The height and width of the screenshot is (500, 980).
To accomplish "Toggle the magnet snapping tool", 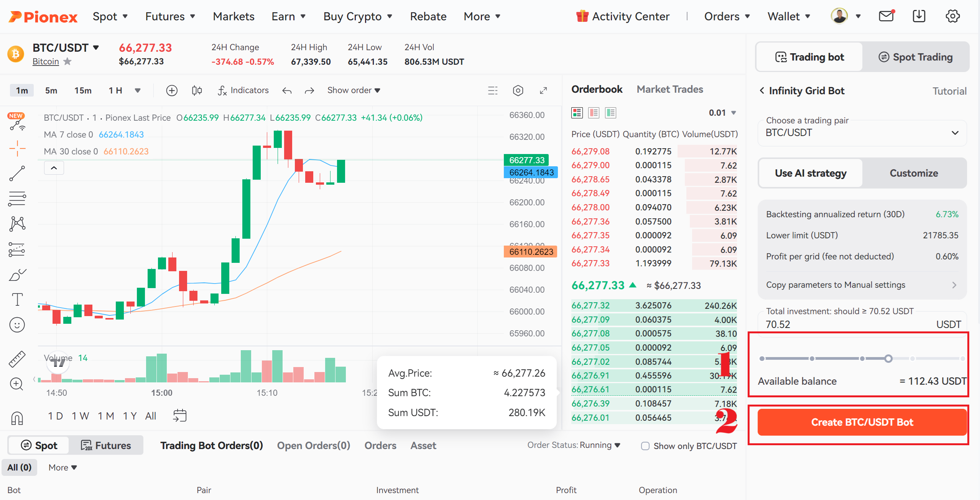I will 17,418.
